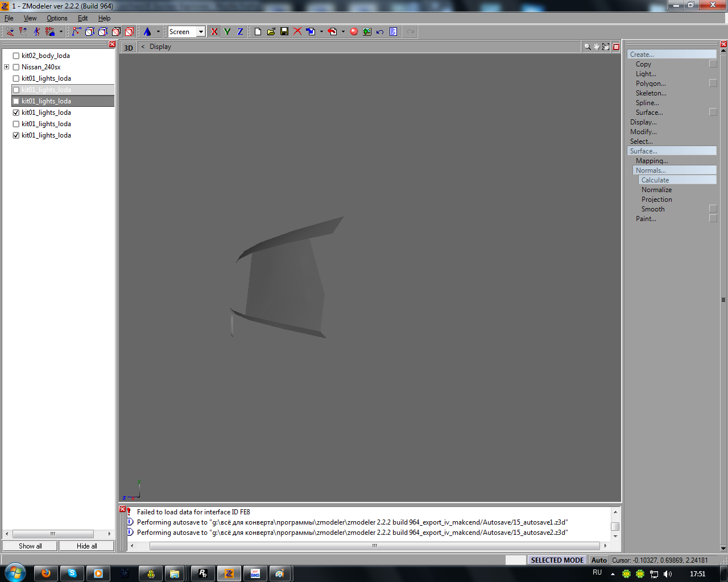The width and height of the screenshot is (728, 582).
Task: Toggle SELECTED MODE in the status bar
Action: point(557,560)
